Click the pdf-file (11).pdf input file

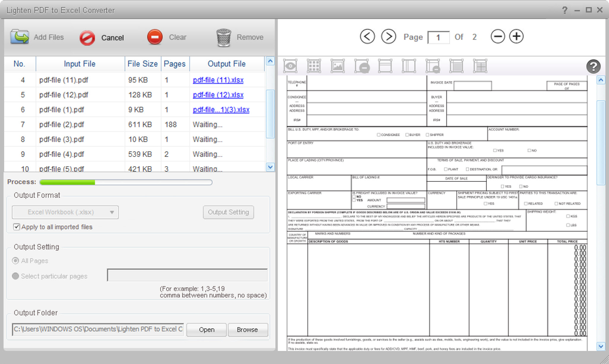coord(64,80)
